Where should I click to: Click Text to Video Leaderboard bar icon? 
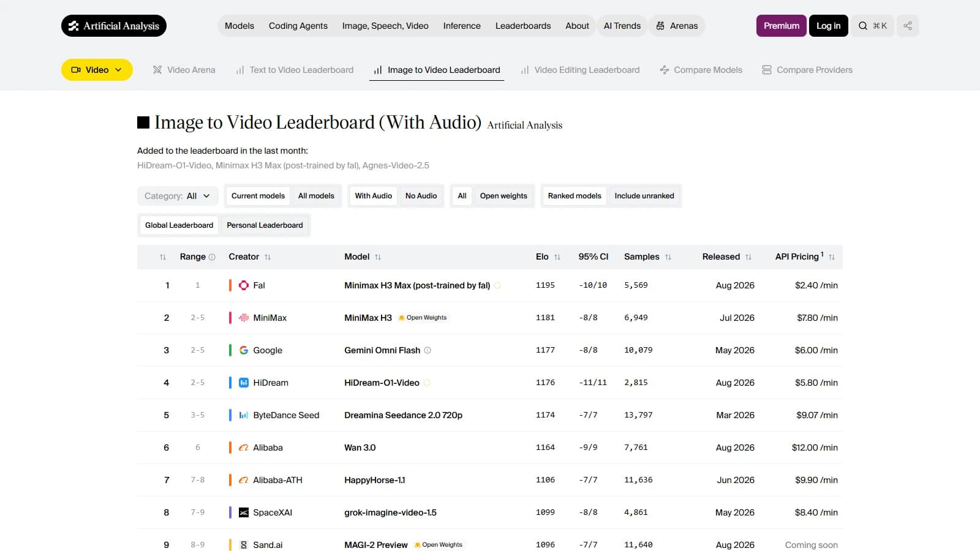[240, 70]
